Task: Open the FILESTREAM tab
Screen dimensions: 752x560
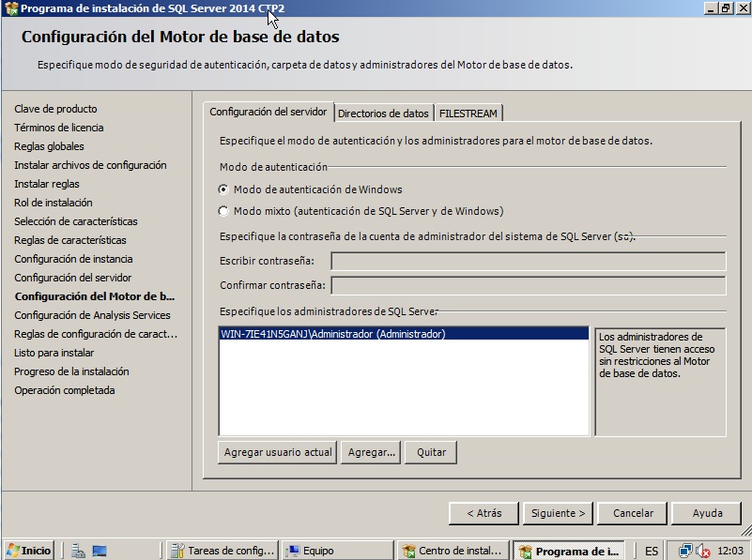Action: click(x=469, y=111)
